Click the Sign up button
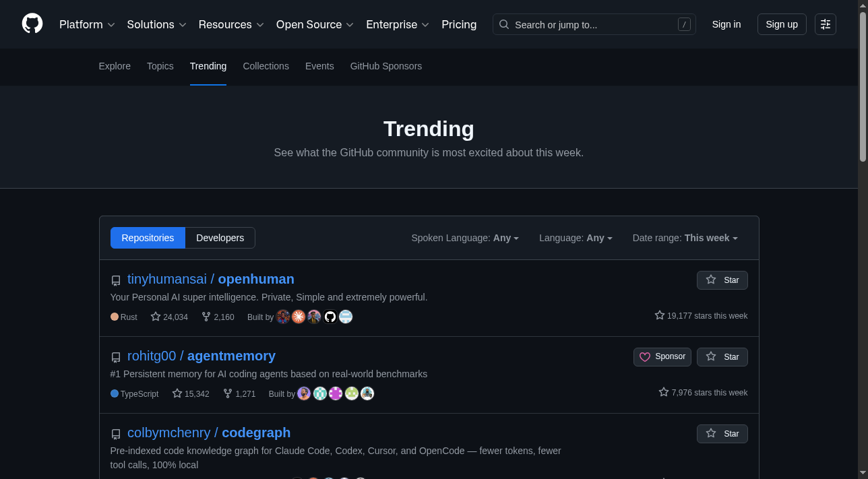Image resolution: width=868 pixels, height=479 pixels. click(x=782, y=24)
